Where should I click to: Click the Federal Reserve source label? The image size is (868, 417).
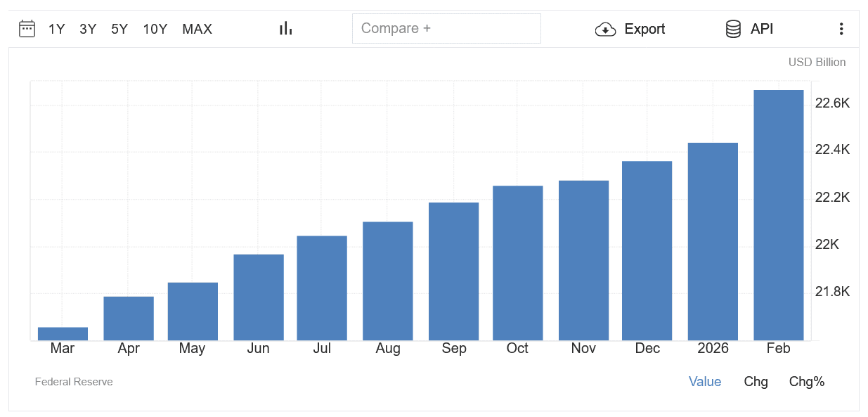point(74,382)
